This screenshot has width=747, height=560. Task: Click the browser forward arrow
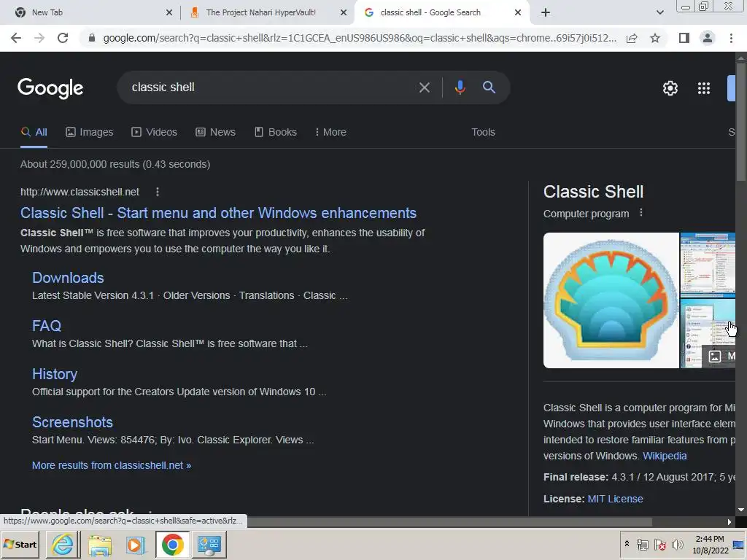[39, 38]
